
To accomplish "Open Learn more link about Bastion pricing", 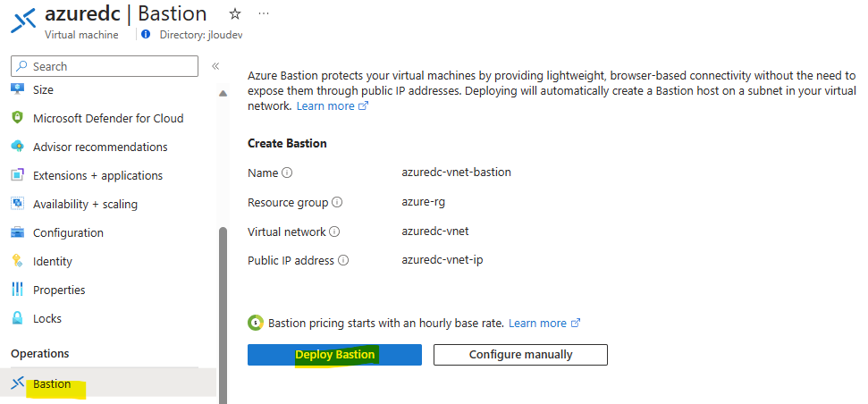I will coord(544,324).
